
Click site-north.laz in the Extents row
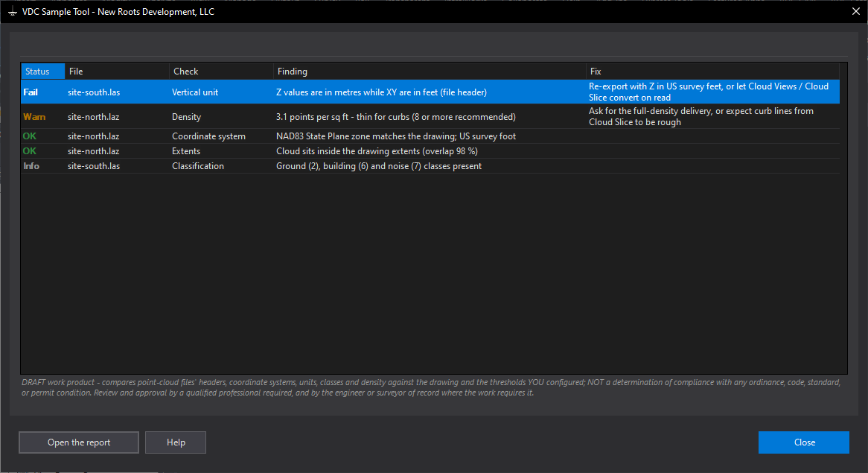coord(94,151)
